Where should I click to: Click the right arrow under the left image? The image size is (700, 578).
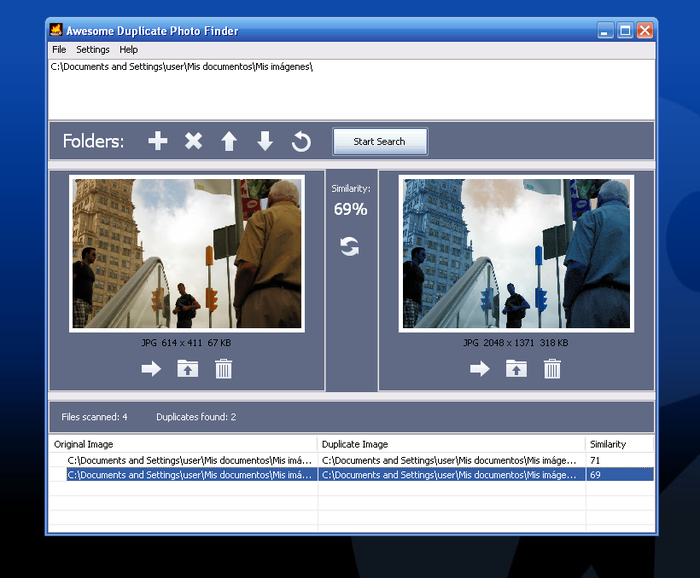[x=151, y=369]
